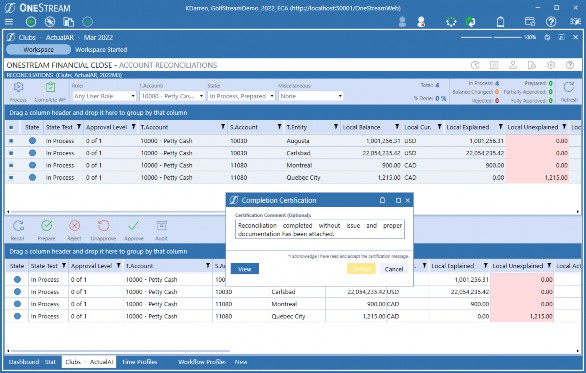The image size is (586, 373).
Task: Click Cancel in Completion Certification dialog
Action: click(x=394, y=269)
